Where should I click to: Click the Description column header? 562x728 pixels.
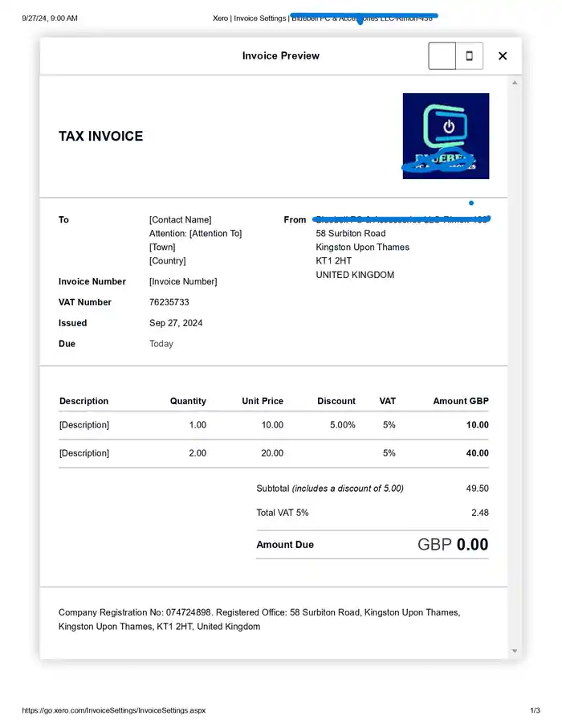pyautogui.click(x=83, y=401)
